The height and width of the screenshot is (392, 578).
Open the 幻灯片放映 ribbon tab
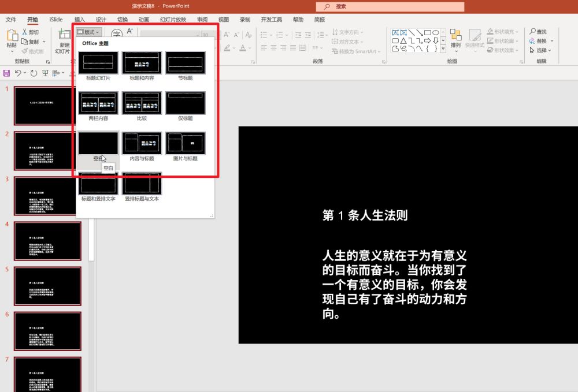tap(172, 18)
